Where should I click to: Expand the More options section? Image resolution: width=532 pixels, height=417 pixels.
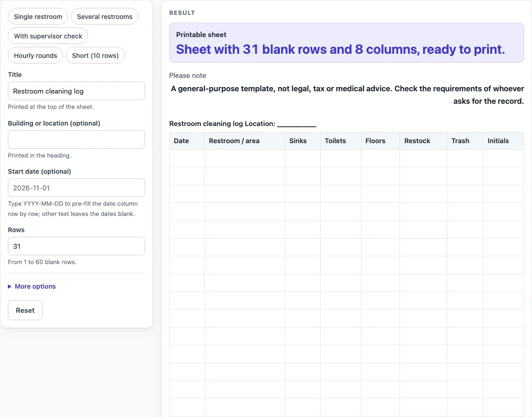[32, 286]
